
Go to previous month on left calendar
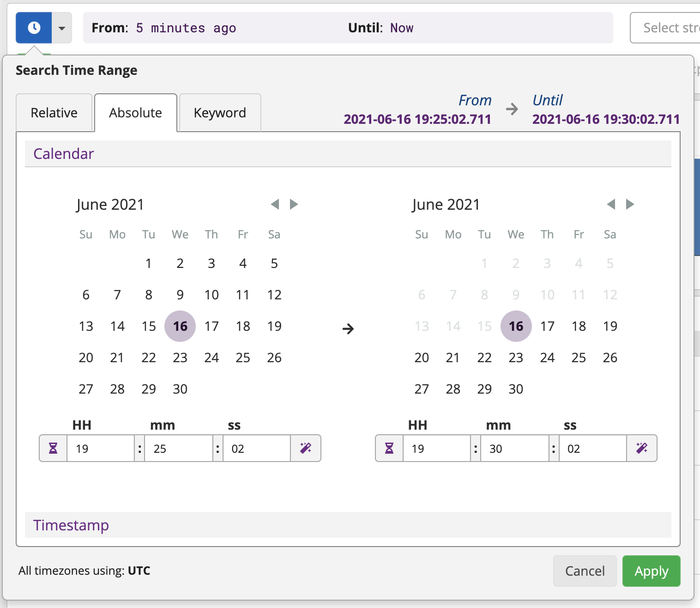(275, 204)
